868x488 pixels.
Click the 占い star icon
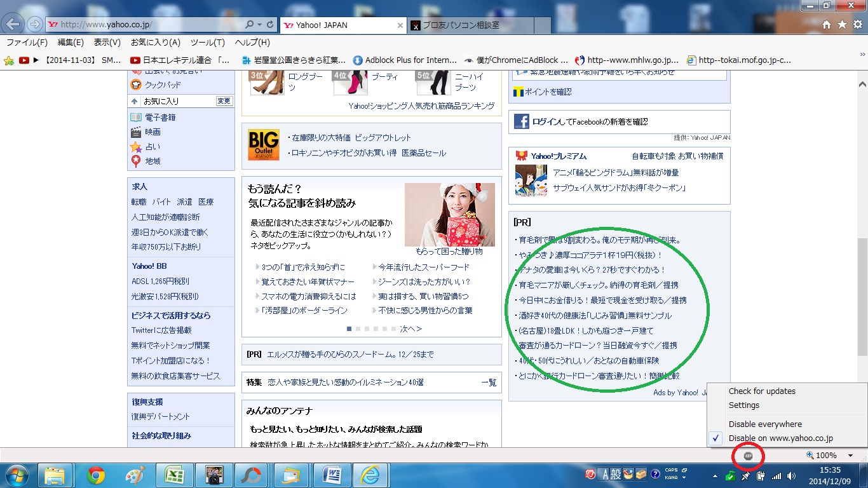point(136,147)
